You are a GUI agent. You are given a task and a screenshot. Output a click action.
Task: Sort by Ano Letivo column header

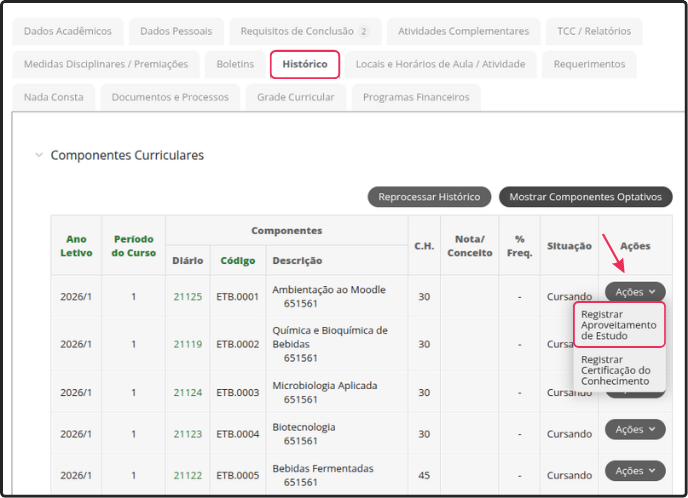76,246
